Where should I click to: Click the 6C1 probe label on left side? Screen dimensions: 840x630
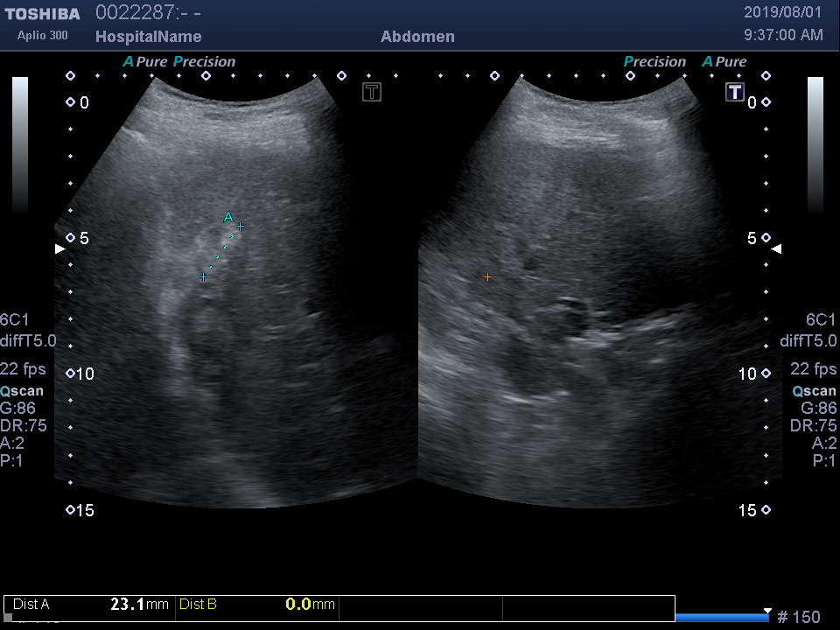tap(15, 320)
